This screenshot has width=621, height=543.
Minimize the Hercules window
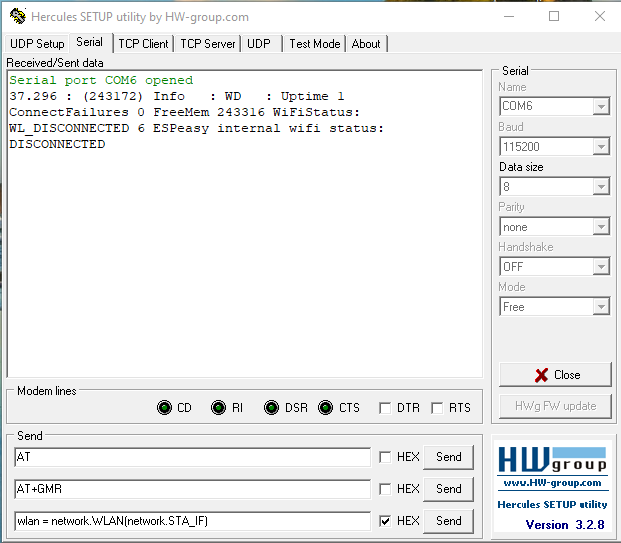coord(509,16)
